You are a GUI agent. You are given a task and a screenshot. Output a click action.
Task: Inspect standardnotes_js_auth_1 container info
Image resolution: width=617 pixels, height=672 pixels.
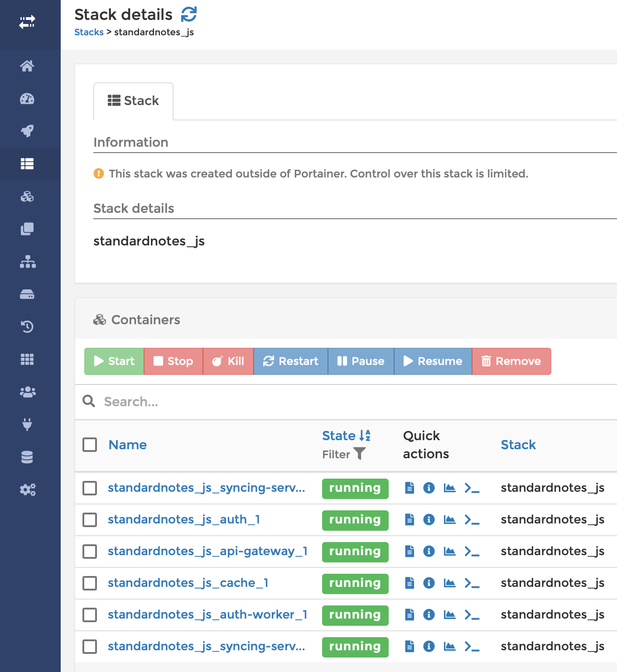point(429,519)
